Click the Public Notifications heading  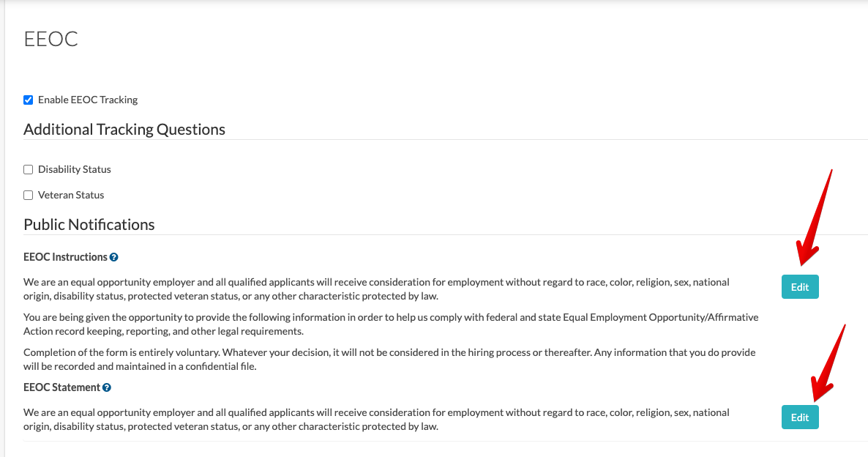coord(89,225)
